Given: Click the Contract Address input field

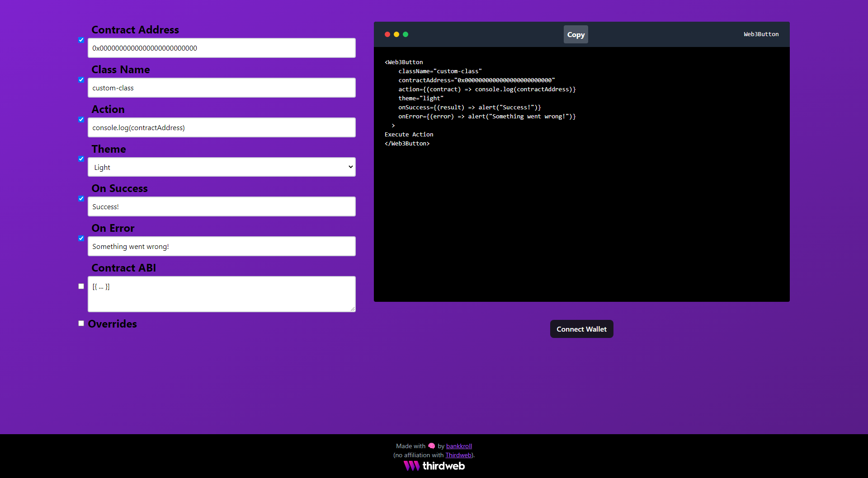Looking at the screenshot, I should pyautogui.click(x=221, y=48).
